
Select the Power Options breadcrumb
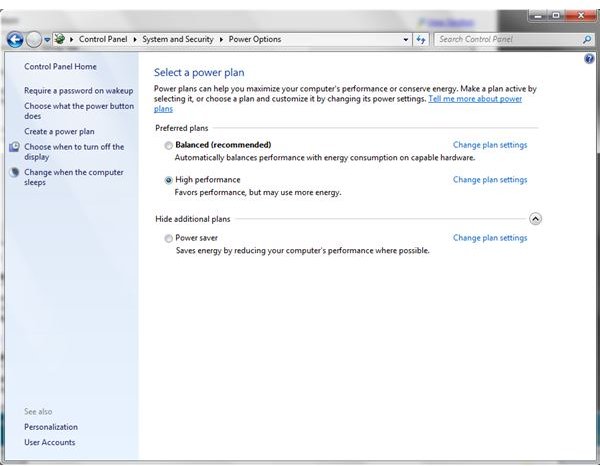tap(255, 39)
